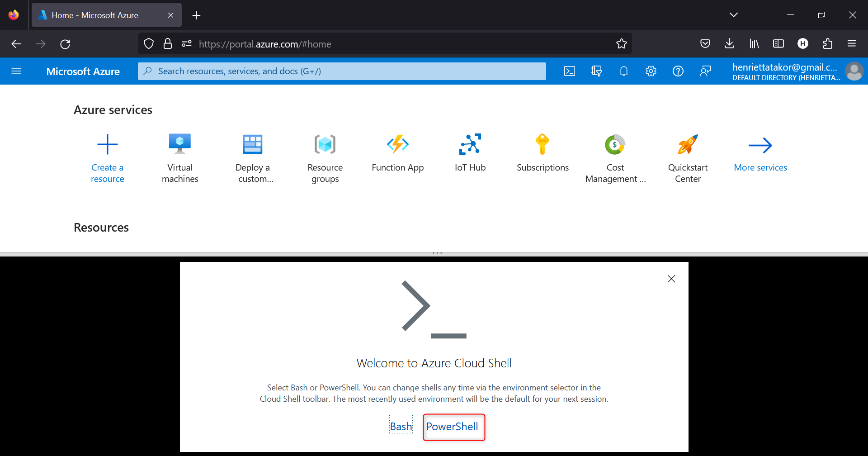Screen dimensions: 868x456
Task: Click the Subscriptions label
Action: [542, 168]
